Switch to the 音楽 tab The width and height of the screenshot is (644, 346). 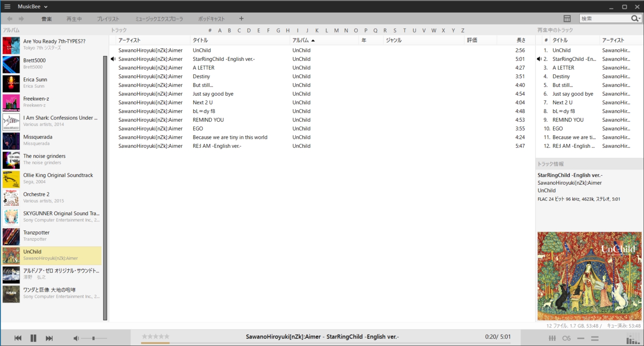[x=47, y=19]
